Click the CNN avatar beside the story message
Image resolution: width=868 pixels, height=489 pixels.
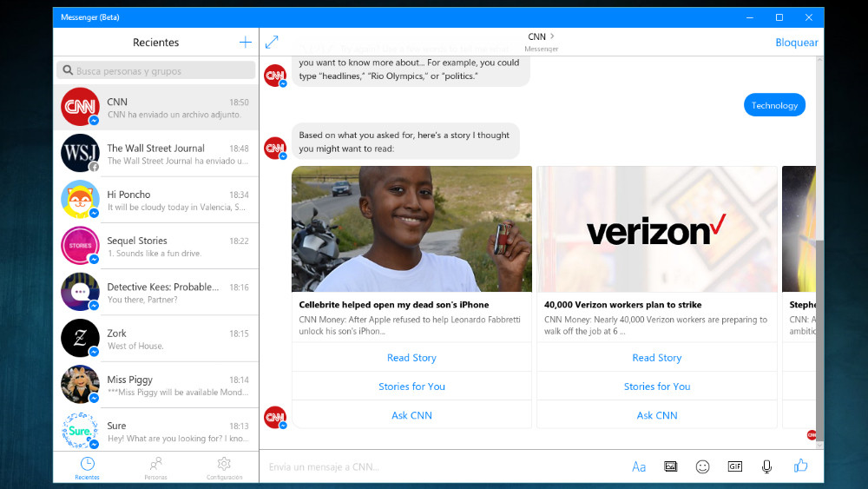click(275, 148)
